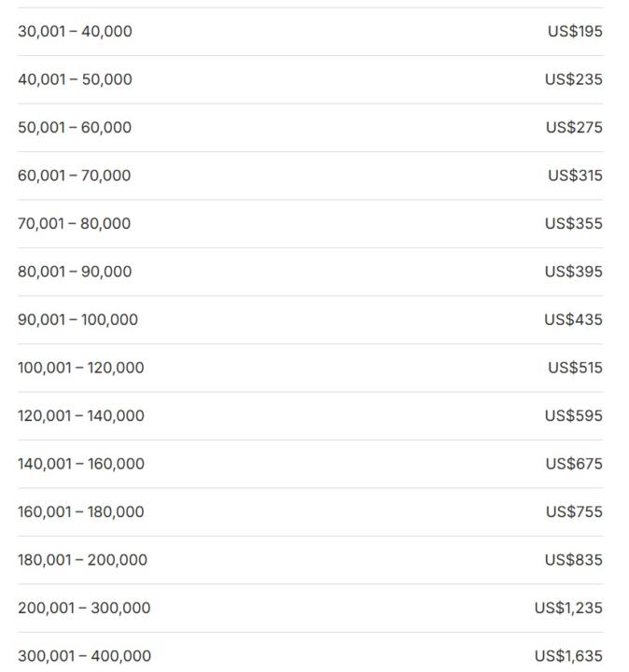
Task: Select the US$835 price
Action: tap(574, 560)
